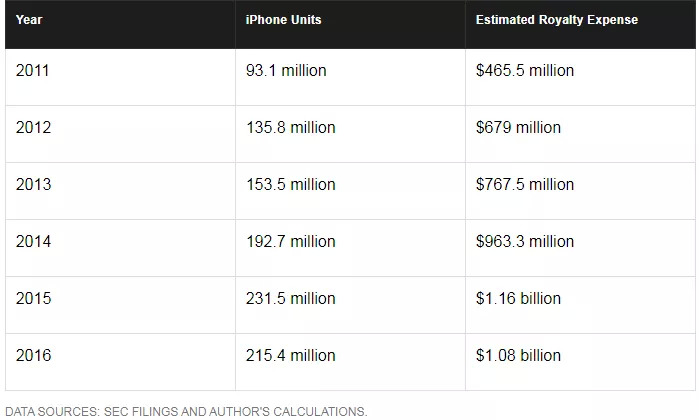Image resolution: width=699 pixels, height=420 pixels.
Task: Select the 2013 year cell
Action: (33, 185)
